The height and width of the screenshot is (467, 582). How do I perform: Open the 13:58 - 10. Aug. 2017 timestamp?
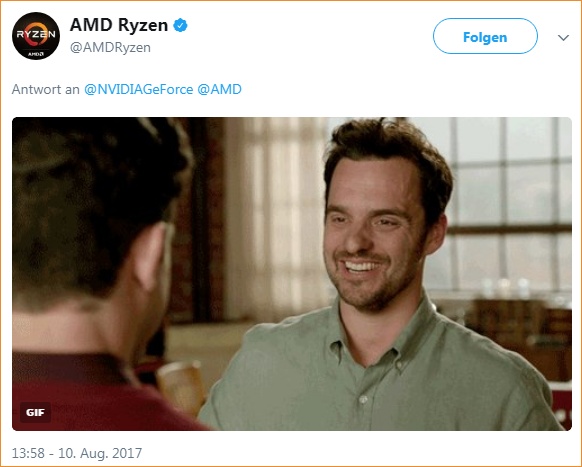point(77,453)
